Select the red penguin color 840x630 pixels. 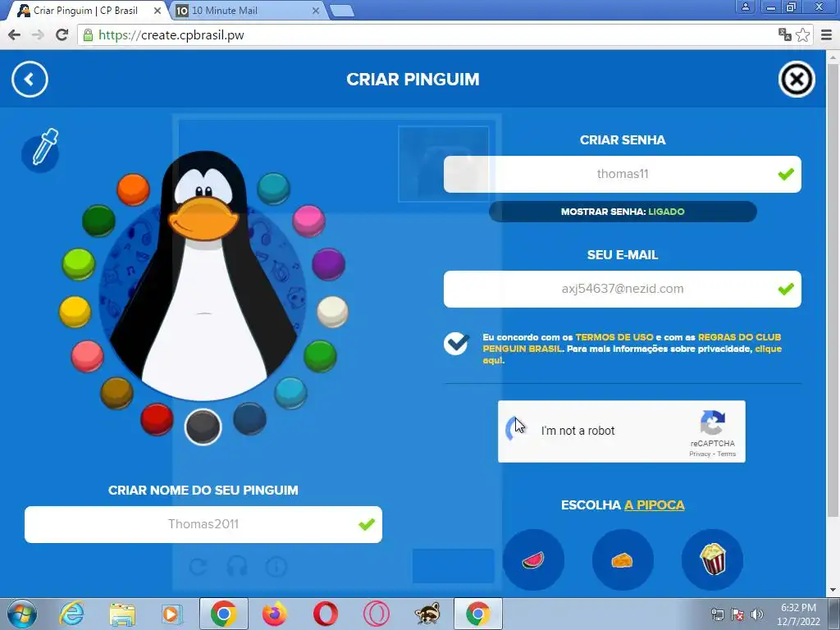(x=157, y=419)
